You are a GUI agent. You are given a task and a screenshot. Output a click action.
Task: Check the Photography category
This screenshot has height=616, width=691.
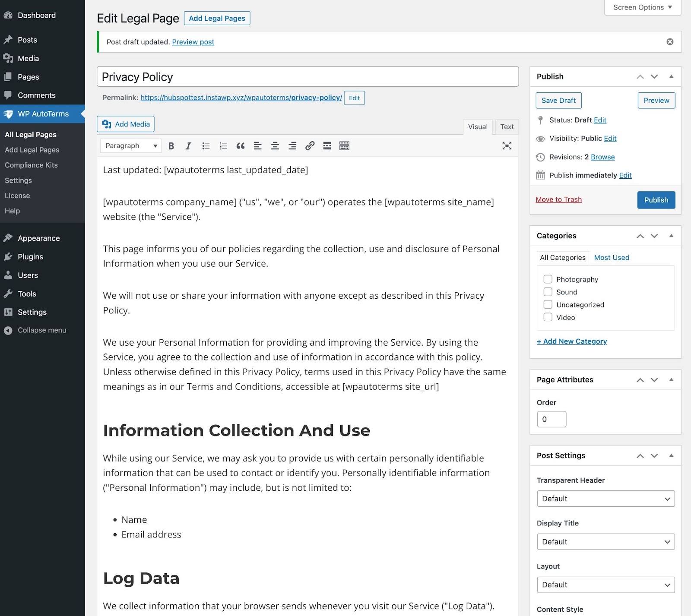548,279
